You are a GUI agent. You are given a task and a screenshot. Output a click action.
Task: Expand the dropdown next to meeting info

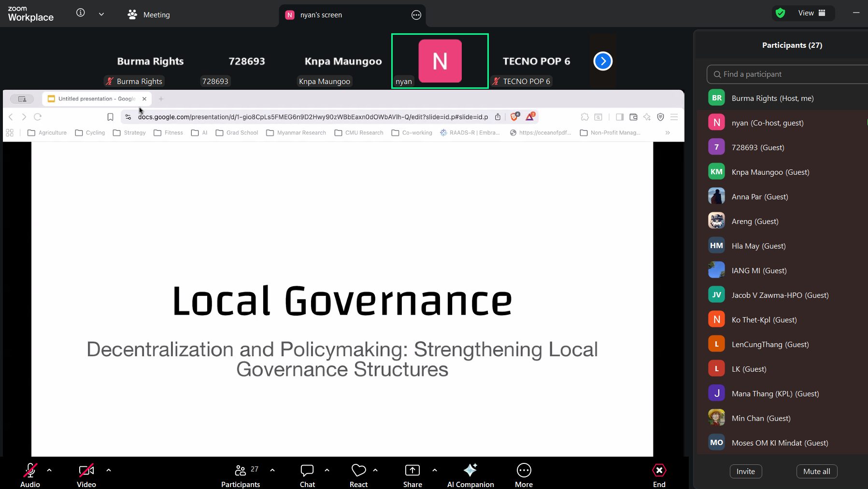pos(101,14)
